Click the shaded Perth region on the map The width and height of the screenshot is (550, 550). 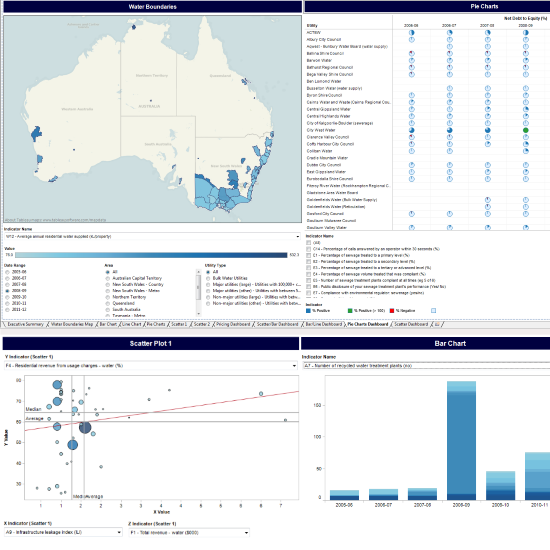36,134
